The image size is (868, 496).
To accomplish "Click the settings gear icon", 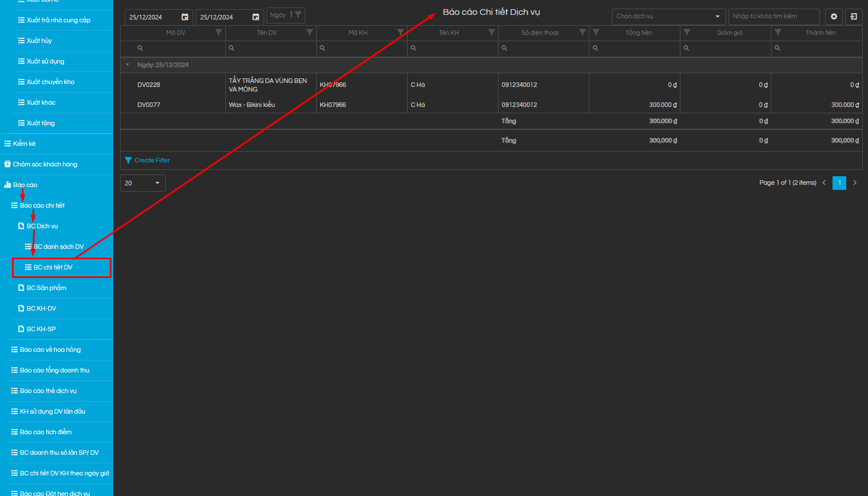I will pyautogui.click(x=834, y=17).
